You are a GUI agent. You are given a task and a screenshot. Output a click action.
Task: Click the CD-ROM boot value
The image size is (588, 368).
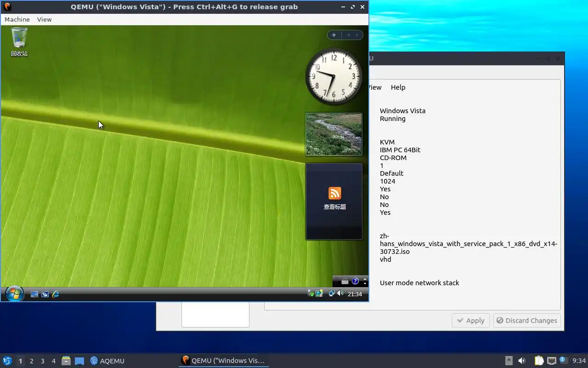393,158
